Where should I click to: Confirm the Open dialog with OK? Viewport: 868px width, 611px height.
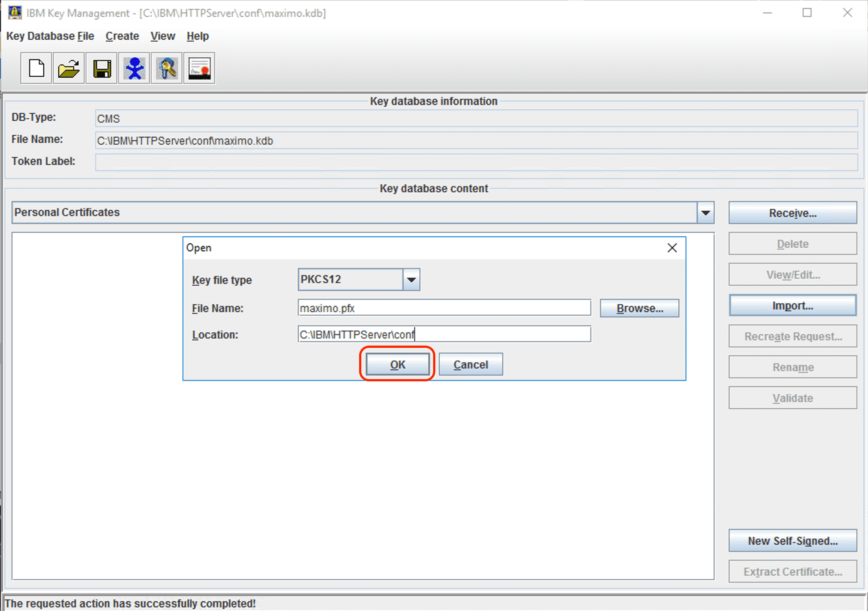pos(397,364)
